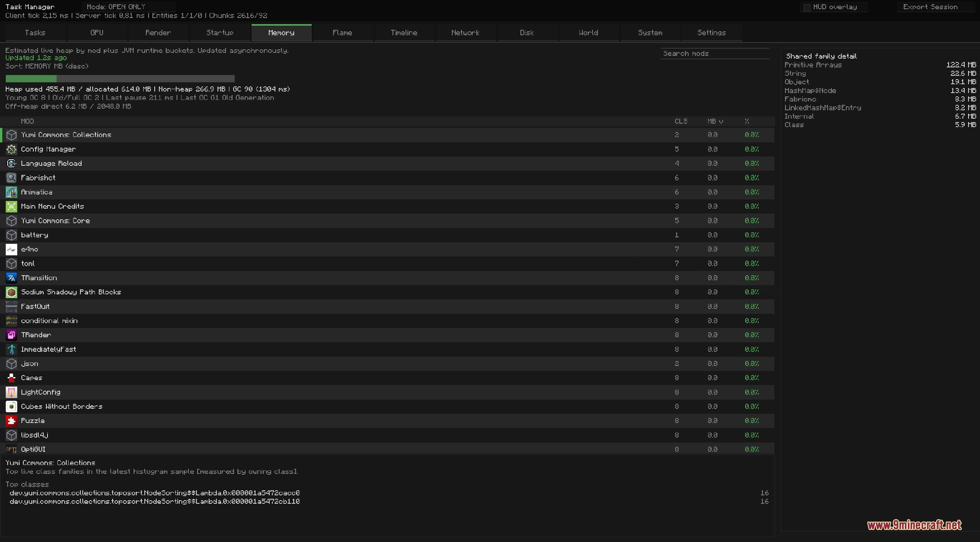Select the Internal family entry
The width and height of the screenshot is (980, 542).
click(880, 116)
